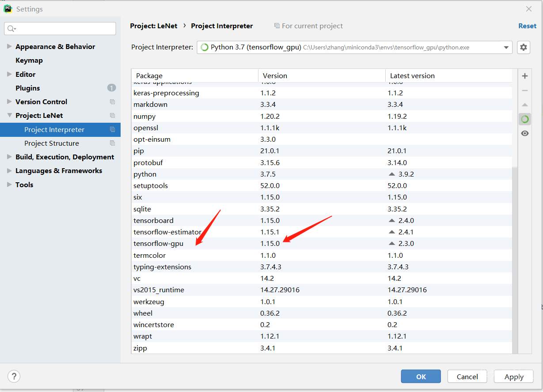The image size is (543, 392).
Task: Click the OK button
Action: [x=421, y=377]
